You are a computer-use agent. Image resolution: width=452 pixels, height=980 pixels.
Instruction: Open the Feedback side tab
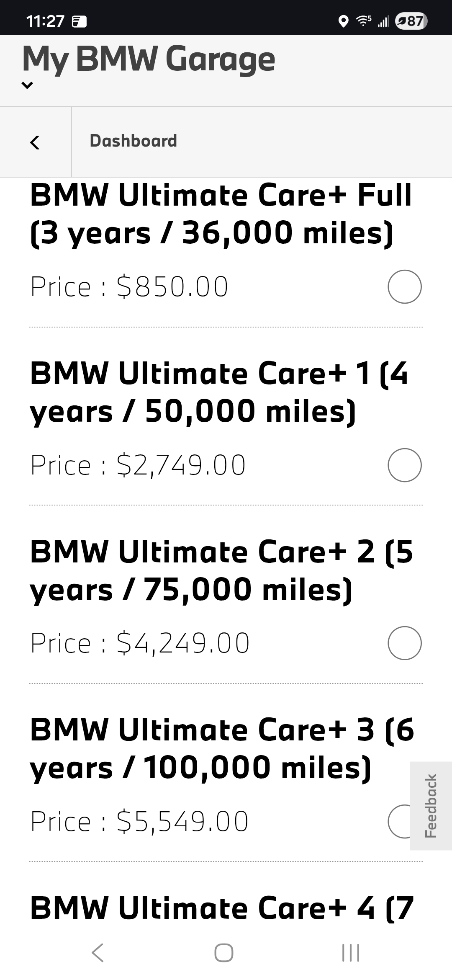tap(431, 805)
